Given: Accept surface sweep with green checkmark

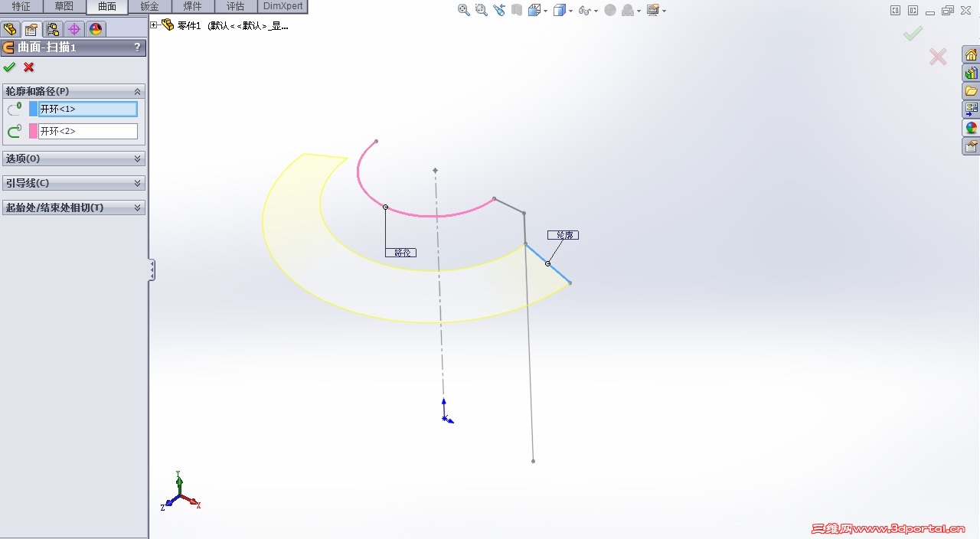Looking at the screenshot, I should (x=9, y=67).
